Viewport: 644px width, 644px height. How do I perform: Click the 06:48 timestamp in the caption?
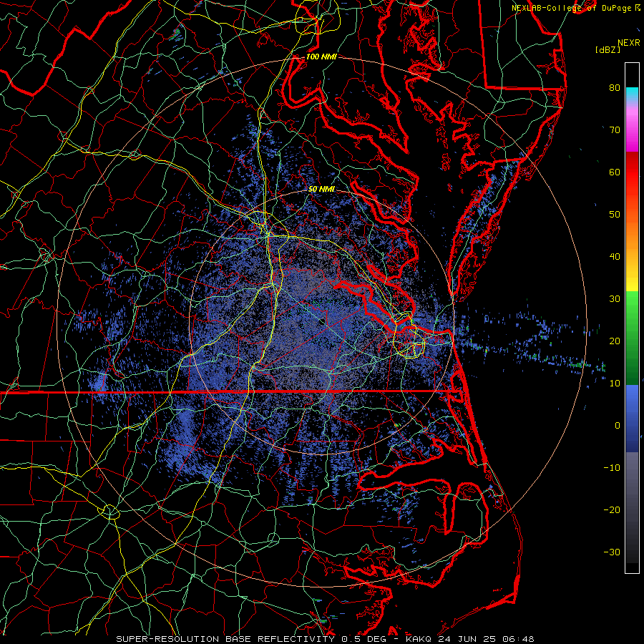[518, 639]
